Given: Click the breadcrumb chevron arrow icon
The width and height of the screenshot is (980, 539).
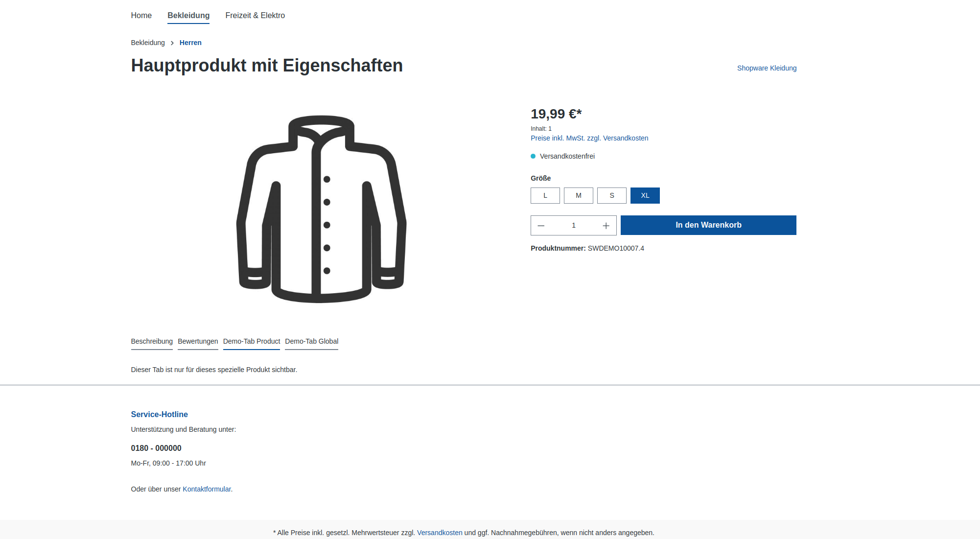Looking at the screenshot, I should 172,43.
